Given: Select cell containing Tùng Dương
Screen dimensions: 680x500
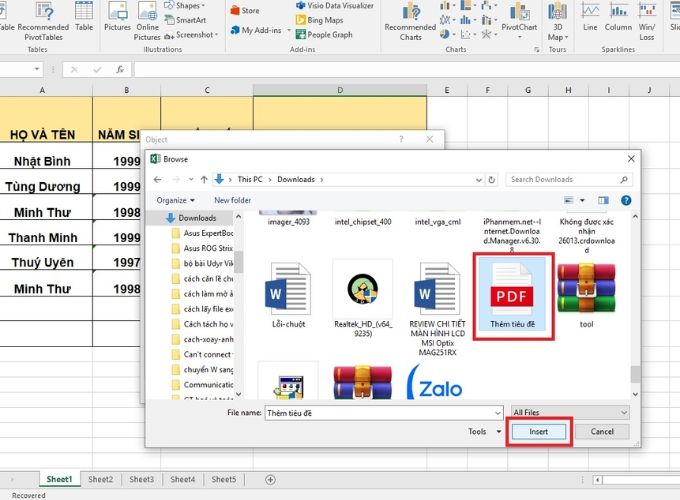Looking at the screenshot, I should (x=42, y=186).
